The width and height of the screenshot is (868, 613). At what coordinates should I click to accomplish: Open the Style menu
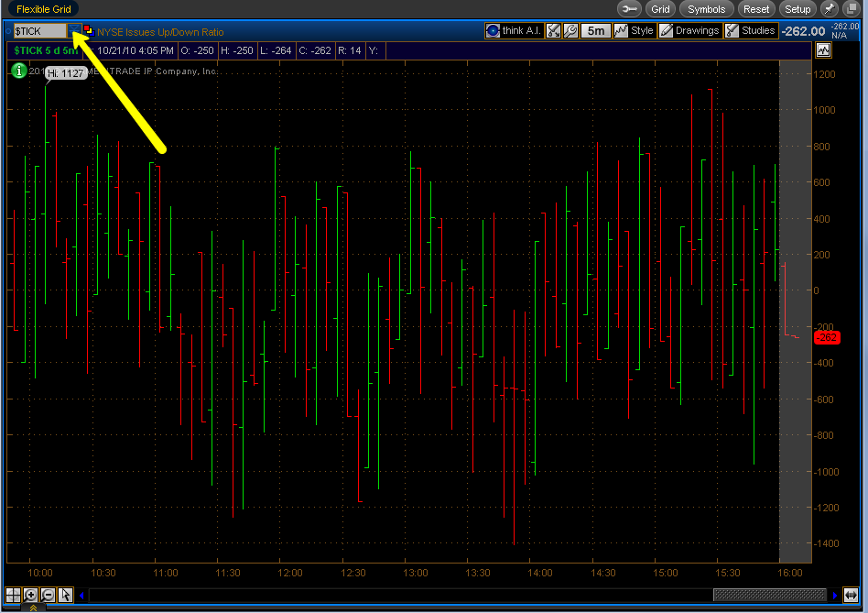tap(635, 30)
